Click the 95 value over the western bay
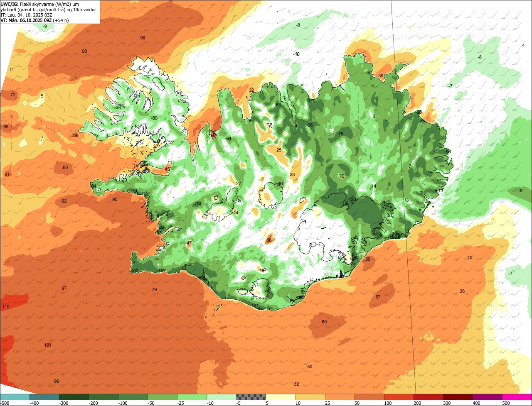Viewport: 532px width, 406px height. (x=115, y=199)
